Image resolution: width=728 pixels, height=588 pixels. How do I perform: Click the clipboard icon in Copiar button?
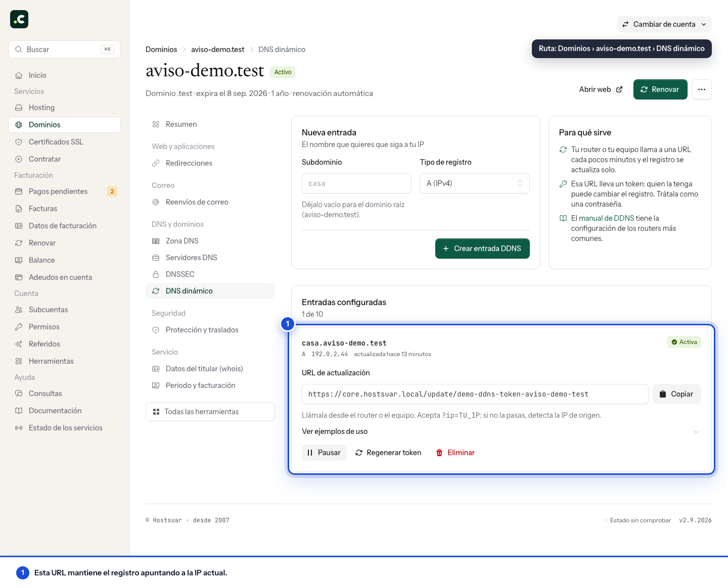point(663,394)
